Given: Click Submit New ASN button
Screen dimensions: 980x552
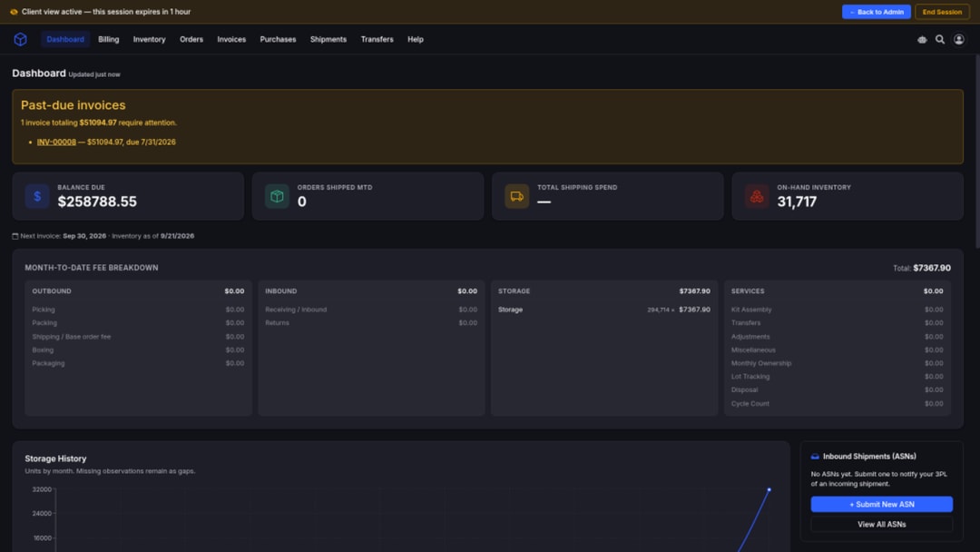Looking at the screenshot, I should click(x=882, y=504).
